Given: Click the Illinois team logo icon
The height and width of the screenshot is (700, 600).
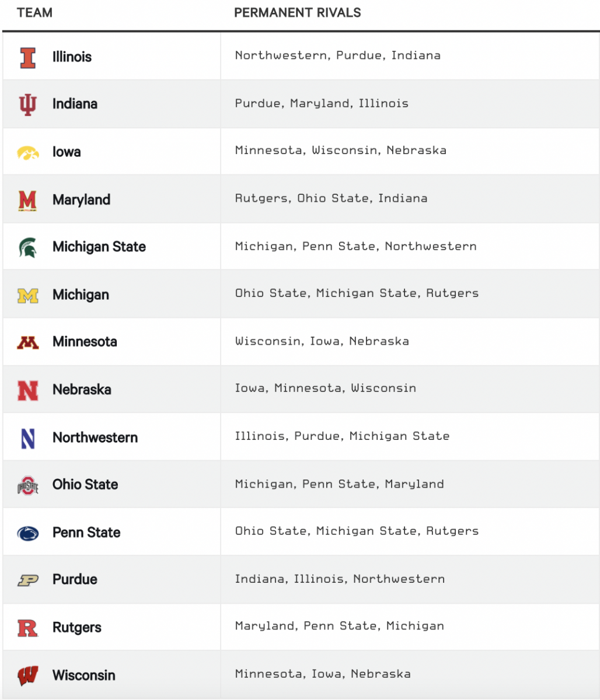Looking at the screenshot, I should point(27,57).
